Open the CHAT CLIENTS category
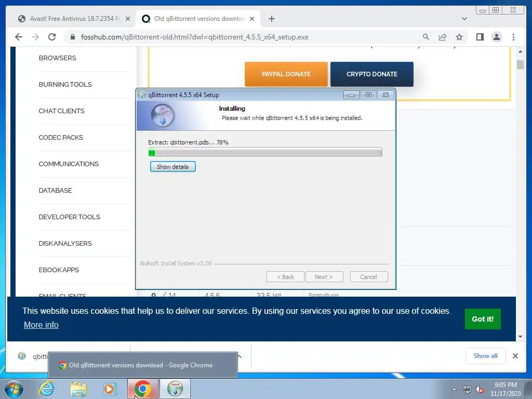The width and height of the screenshot is (532, 399). tap(61, 111)
